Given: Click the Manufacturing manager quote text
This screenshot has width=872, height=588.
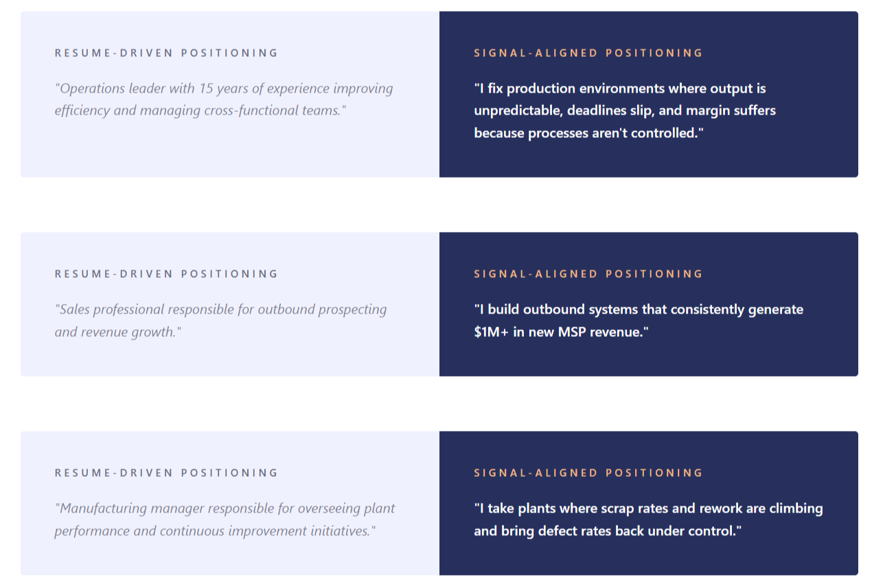Looking at the screenshot, I should [x=225, y=519].
